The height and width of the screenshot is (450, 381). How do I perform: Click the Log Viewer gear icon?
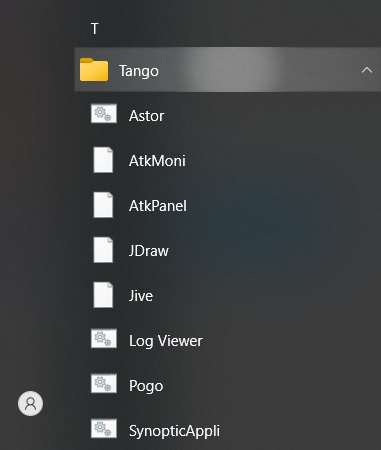pos(104,339)
